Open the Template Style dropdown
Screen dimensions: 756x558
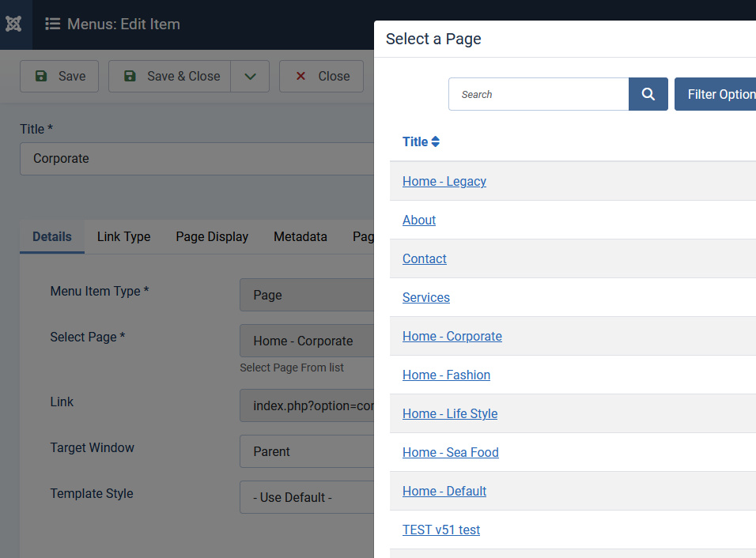307,497
